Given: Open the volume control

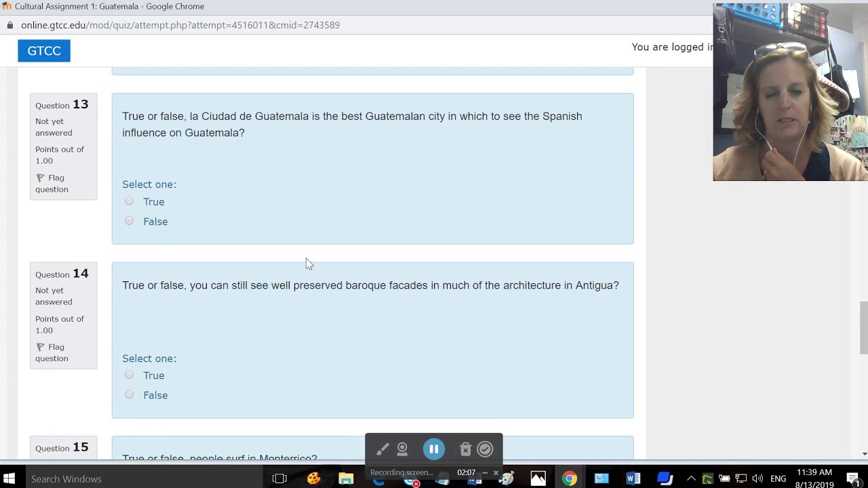Looking at the screenshot, I should click(757, 479).
